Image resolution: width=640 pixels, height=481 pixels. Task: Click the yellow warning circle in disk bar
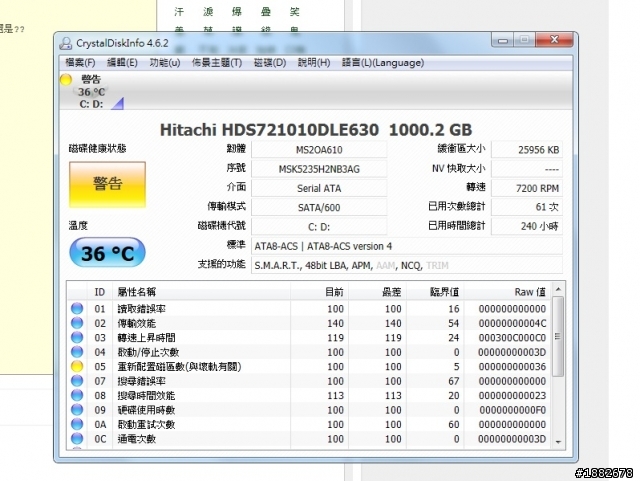[x=66, y=79]
